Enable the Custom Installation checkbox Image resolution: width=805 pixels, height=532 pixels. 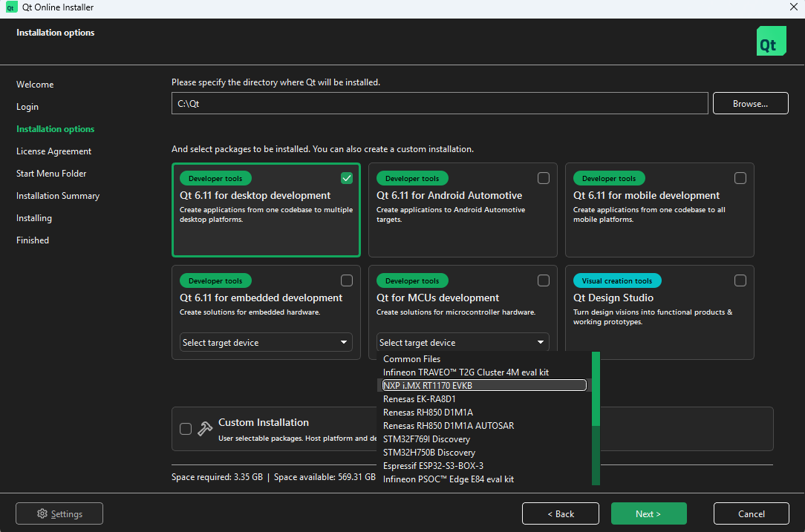tap(186, 429)
